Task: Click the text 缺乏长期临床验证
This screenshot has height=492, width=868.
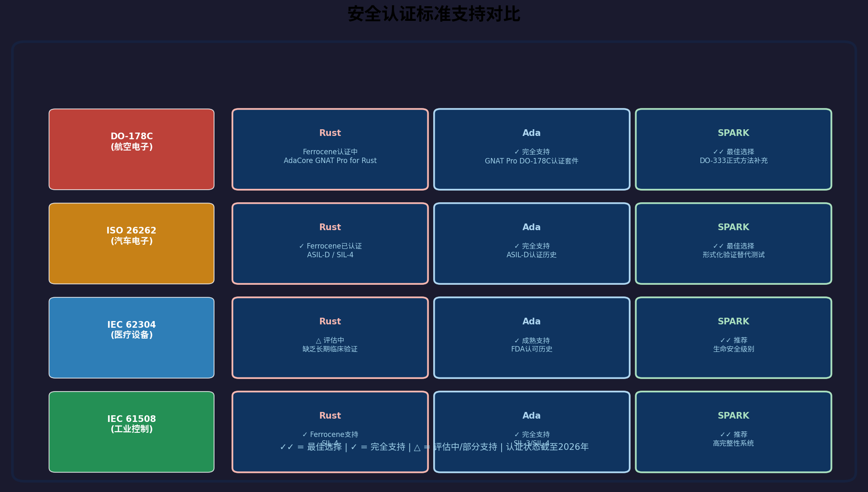Action: coord(330,349)
